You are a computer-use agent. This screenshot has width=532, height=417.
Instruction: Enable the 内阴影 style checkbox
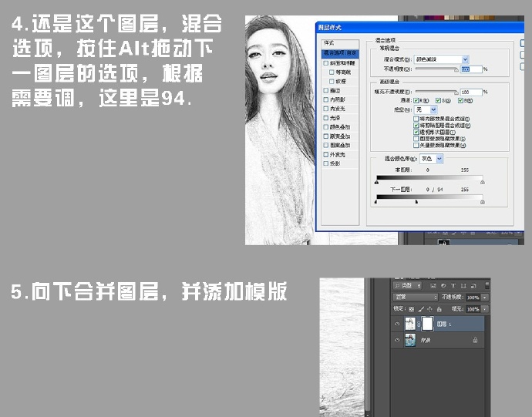tap(326, 99)
